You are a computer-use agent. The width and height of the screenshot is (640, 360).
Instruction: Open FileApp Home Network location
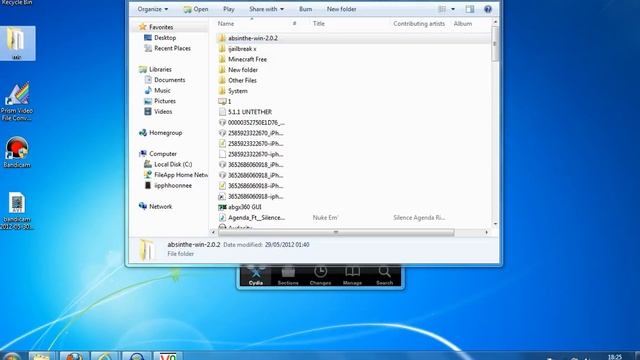(x=180, y=175)
